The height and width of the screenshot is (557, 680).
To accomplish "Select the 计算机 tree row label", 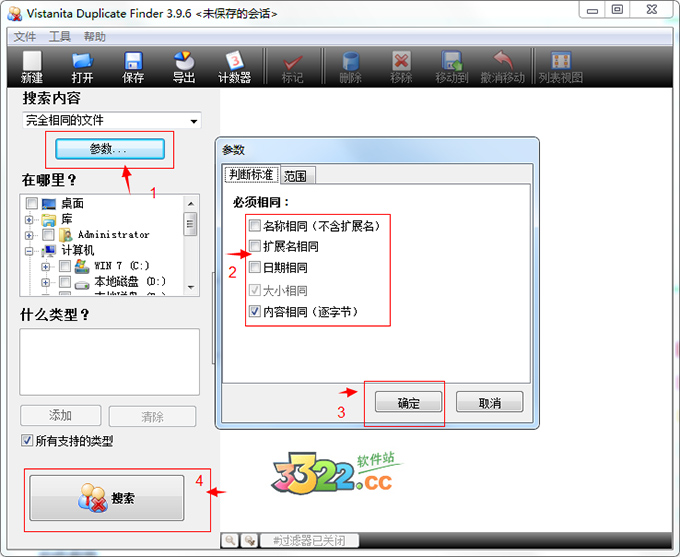I will (x=78, y=250).
